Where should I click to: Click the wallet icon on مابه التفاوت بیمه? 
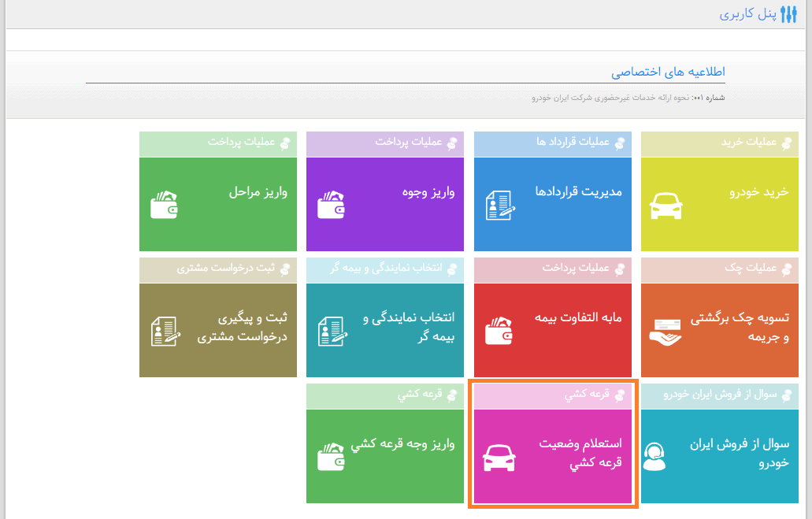pyautogui.click(x=499, y=331)
